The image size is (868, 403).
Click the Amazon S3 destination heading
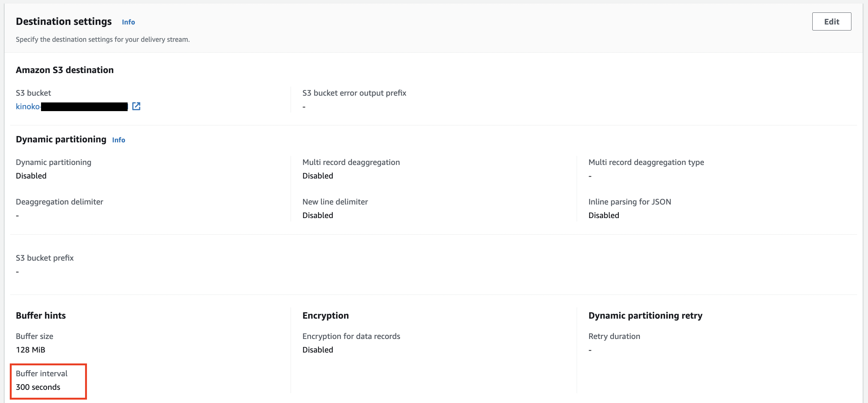(x=65, y=70)
